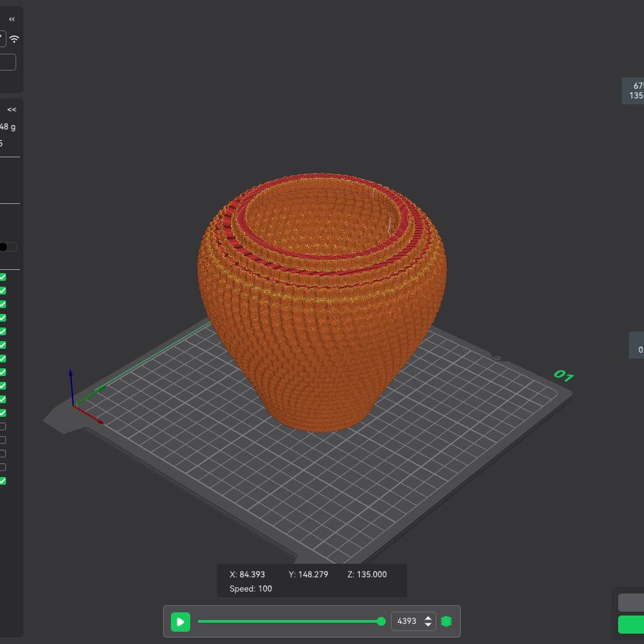The width and height of the screenshot is (644, 644).
Task: Collapse the sidebar using the top double-chevron
Action: [x=12, y=18]
